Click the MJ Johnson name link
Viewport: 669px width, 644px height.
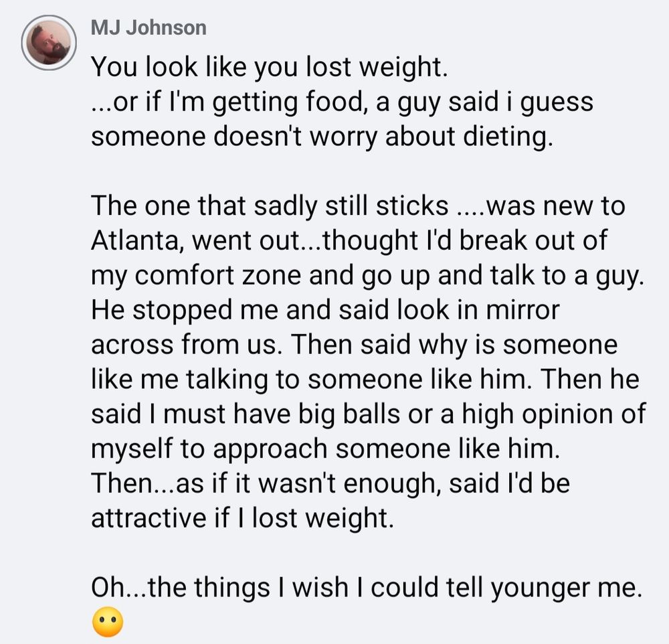(x=149, y=27)
